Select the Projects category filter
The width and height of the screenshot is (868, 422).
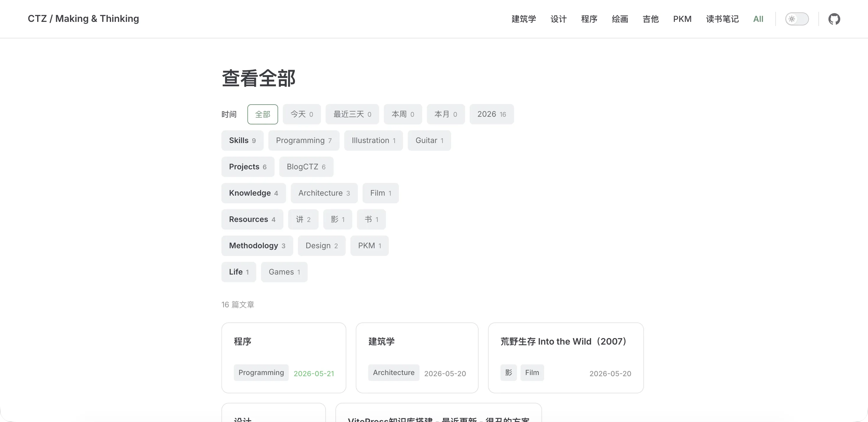(248, 167)
